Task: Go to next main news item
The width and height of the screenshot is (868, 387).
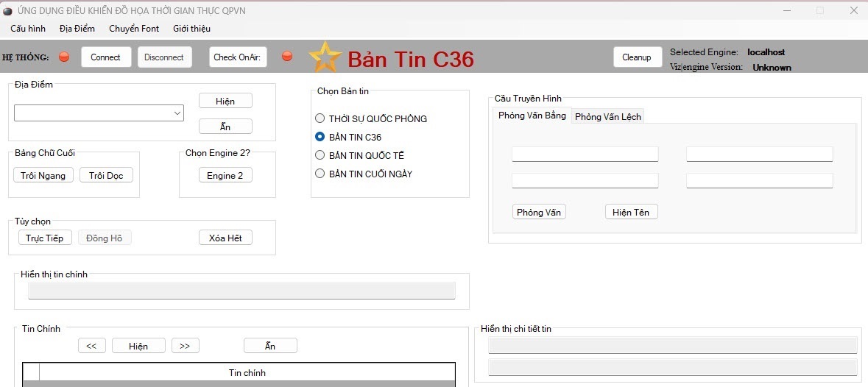Action: click(x=185, y=346)
